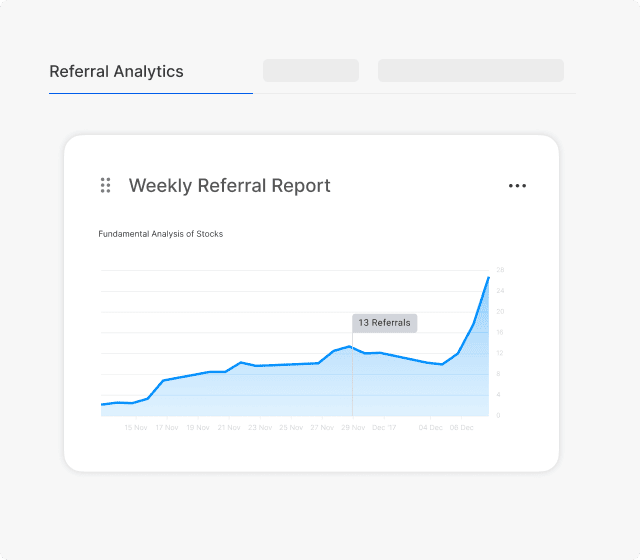Click the 04 Dec date label
Image resolution: width=640 pixels, height=560 pixels.
[430, 427]
